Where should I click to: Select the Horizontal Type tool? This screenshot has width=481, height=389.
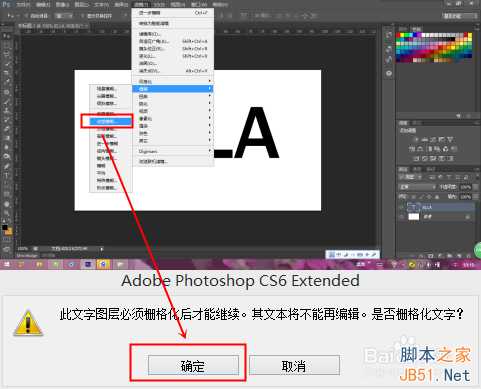(x=6, y=175)
